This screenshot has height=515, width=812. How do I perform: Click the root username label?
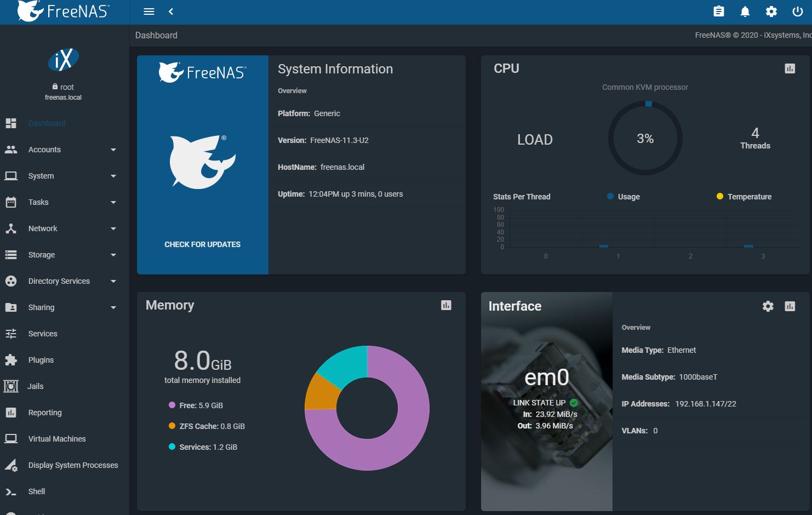(x=67, y=87)
